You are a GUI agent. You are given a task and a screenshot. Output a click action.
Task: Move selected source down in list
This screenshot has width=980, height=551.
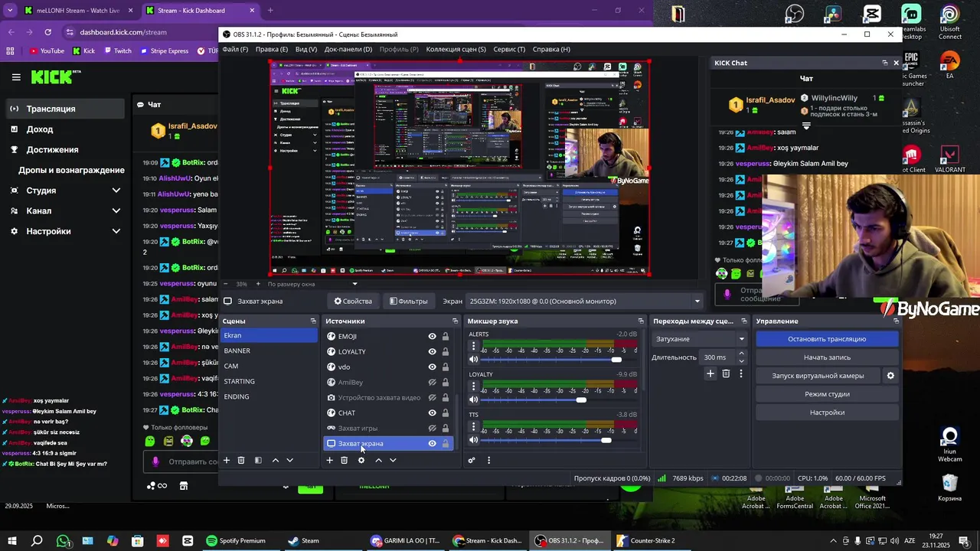pos(393,460)
